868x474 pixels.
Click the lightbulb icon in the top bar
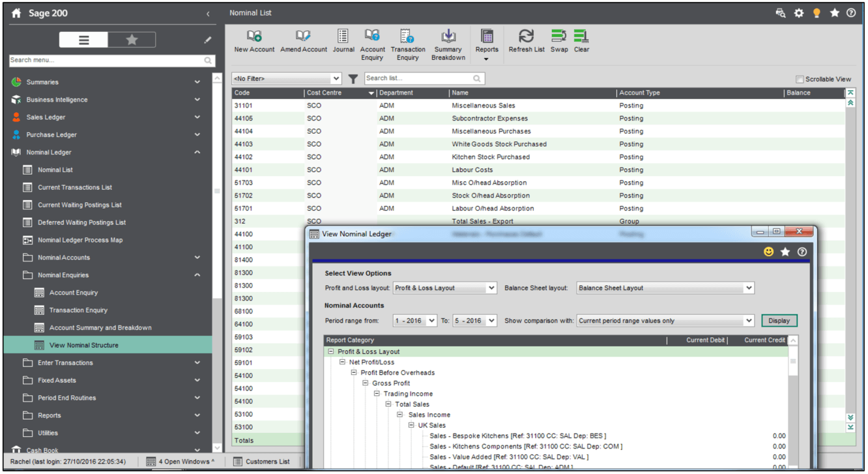coord(817,13)
